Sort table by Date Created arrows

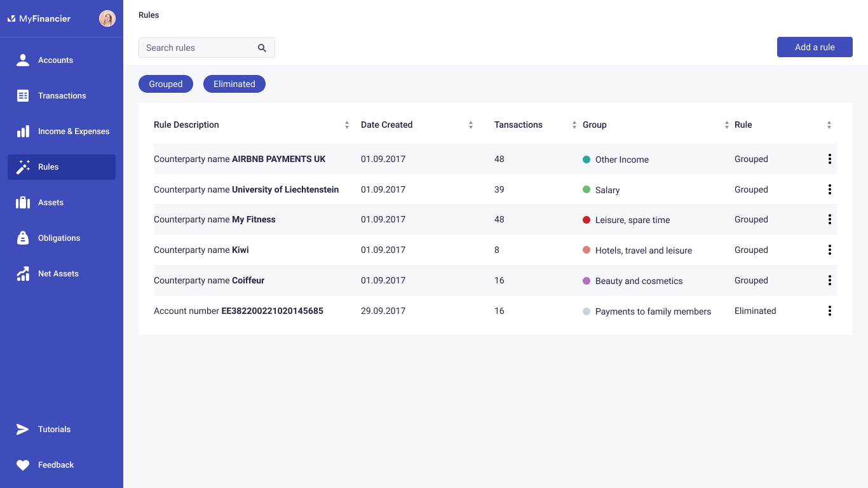471,125
